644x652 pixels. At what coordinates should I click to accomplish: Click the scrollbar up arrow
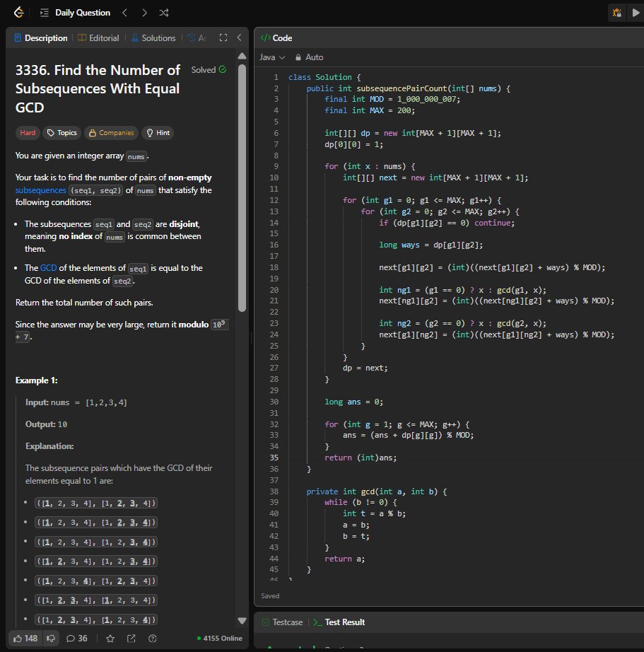(x=242, y=56)
